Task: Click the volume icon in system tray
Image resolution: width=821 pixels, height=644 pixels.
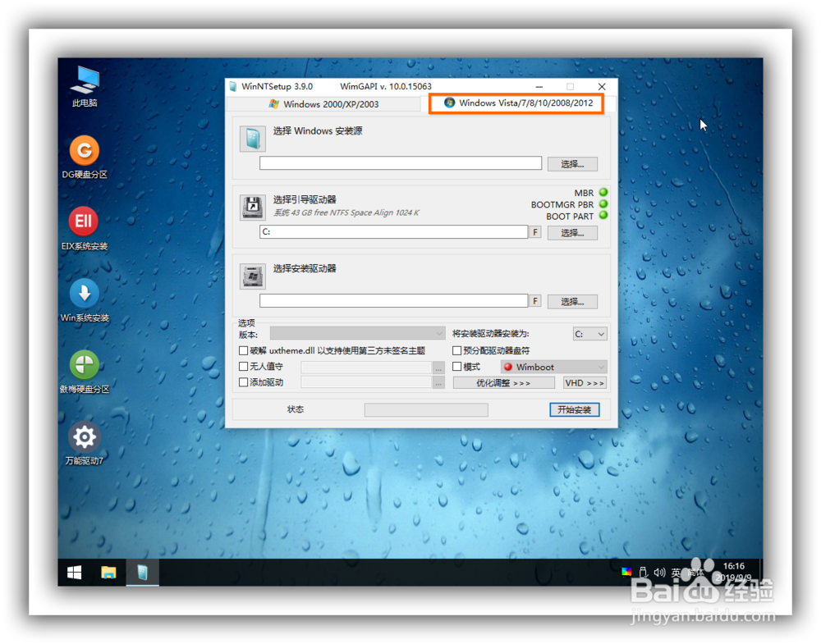Action: 659,573
